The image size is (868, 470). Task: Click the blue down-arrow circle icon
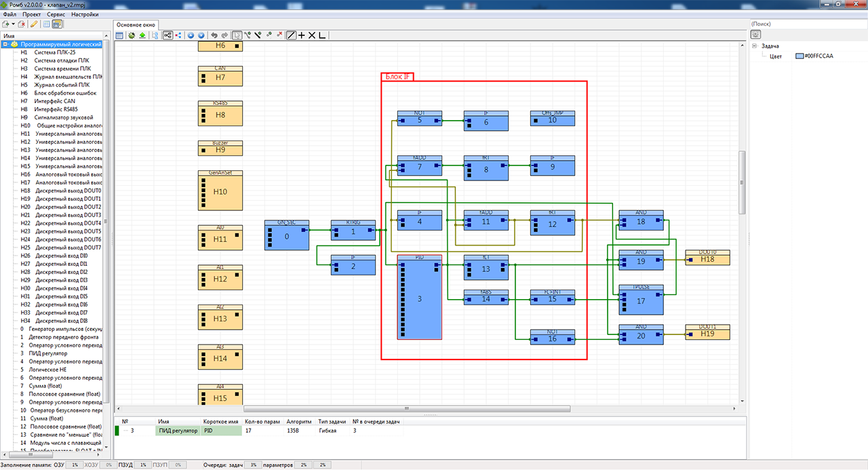tap(201, 35)
